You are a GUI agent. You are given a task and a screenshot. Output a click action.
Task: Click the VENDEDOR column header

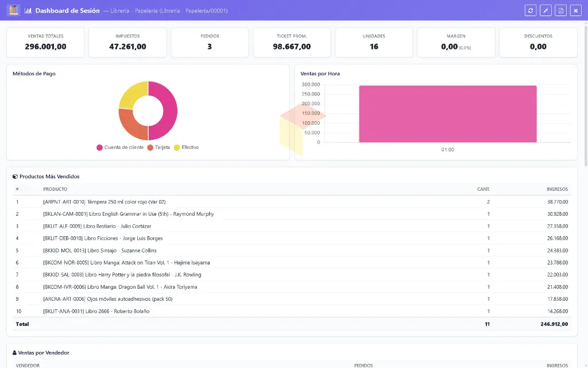pyautogui.click(x=28, y=365)
